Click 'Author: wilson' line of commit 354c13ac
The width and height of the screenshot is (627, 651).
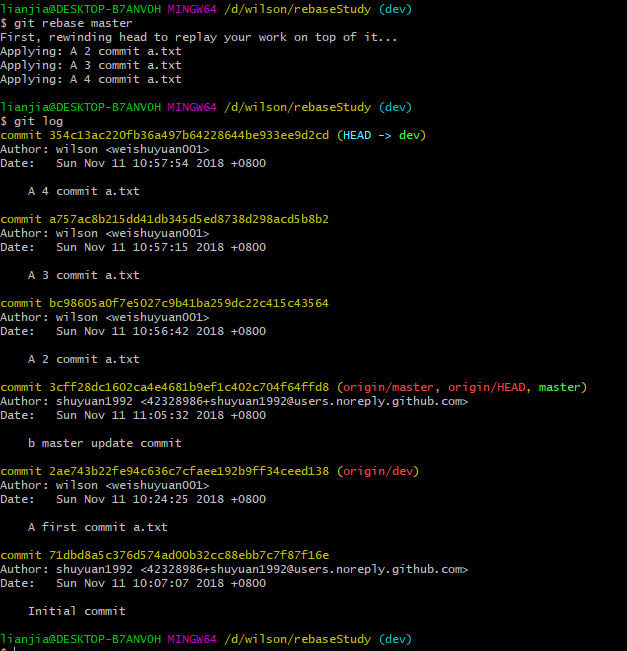tap(105, 149)
